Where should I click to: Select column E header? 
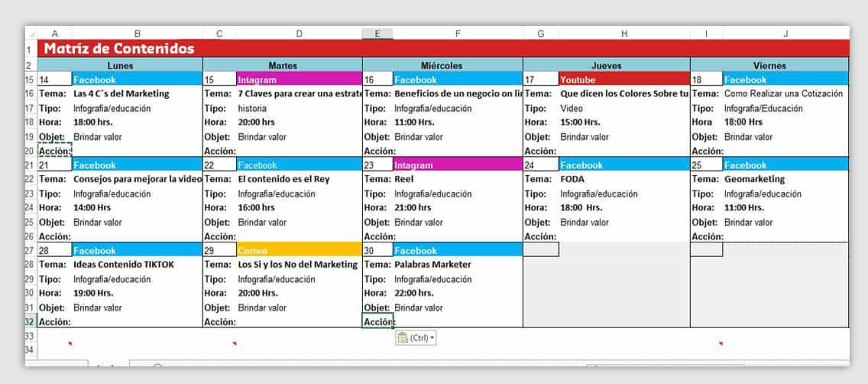[377, 34]
